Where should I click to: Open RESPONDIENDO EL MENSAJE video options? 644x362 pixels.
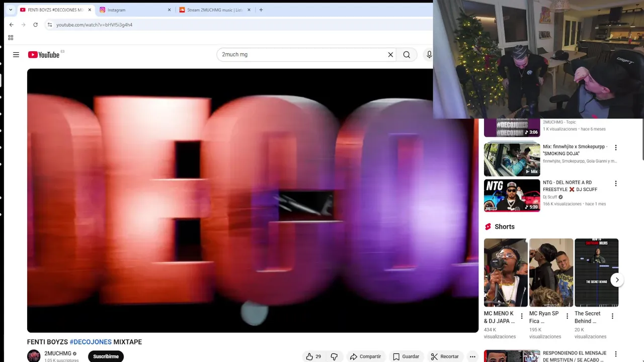point(615,354)
